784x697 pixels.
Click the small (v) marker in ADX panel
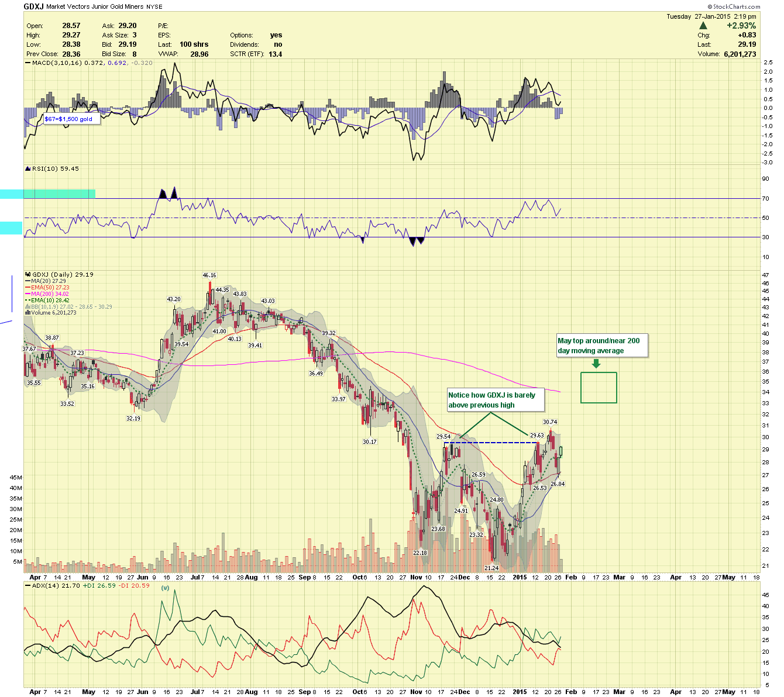click(x=165, y=588)
